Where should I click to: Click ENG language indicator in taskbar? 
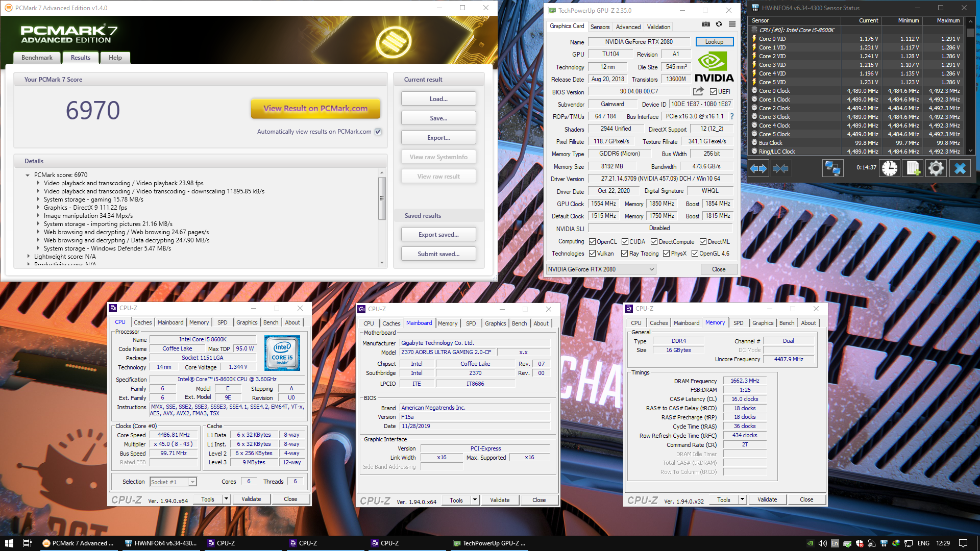tap(923, 543)
